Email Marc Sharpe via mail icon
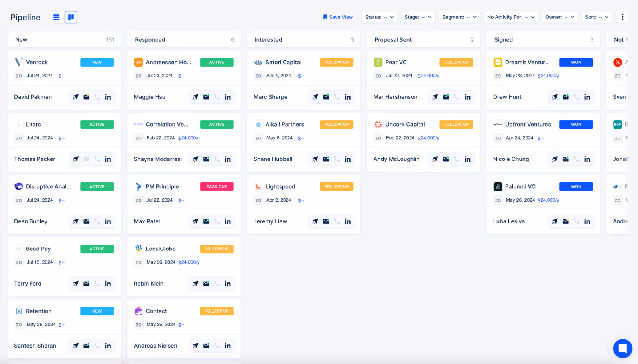Screen dimensions: 638x364 click(326, 97)
